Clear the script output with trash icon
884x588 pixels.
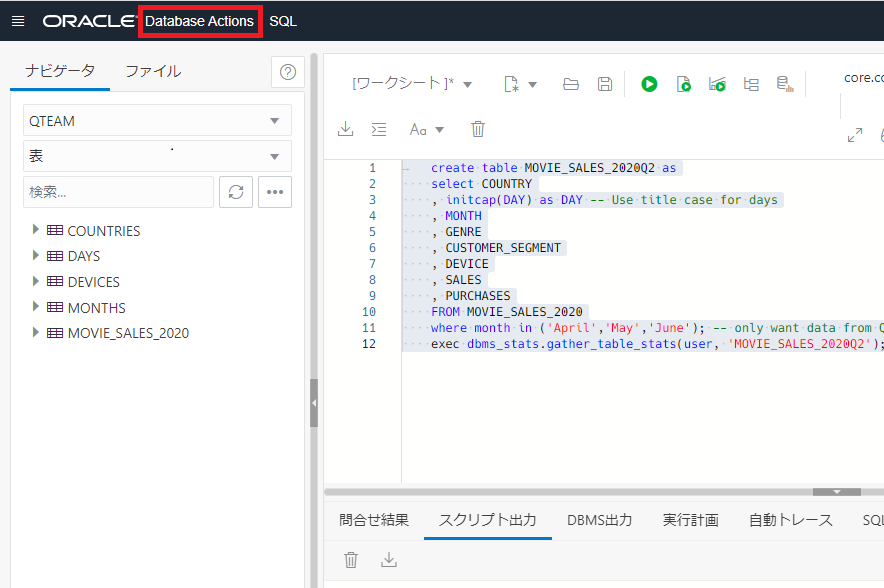(351, 560)
